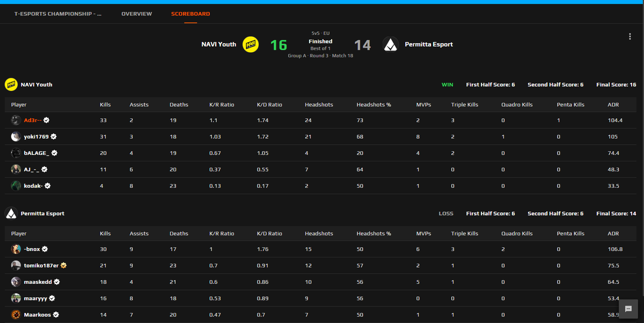The image size is (644, 323).
Task: Click verified badge next to yoki1769
Action: coord(54,137)
